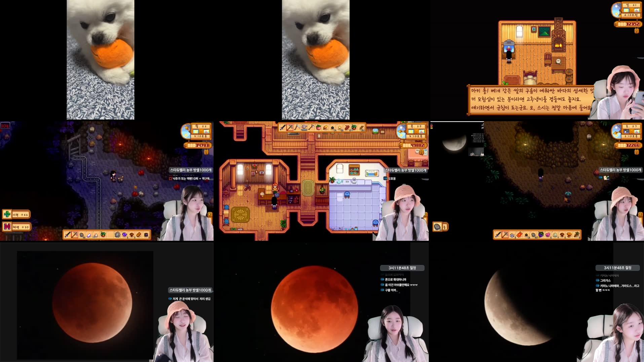Click the stream title banner in the mine panel

point(191,170)
